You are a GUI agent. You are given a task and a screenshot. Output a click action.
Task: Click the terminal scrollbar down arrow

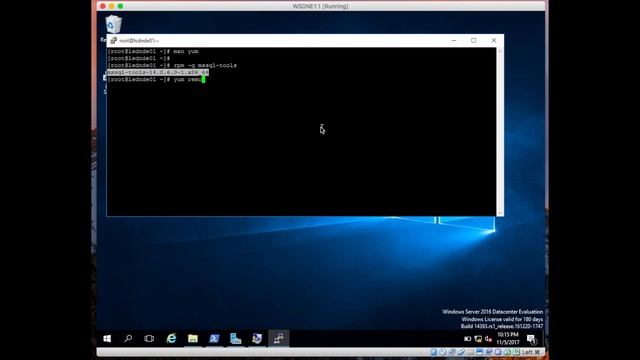tap(500, 213)
